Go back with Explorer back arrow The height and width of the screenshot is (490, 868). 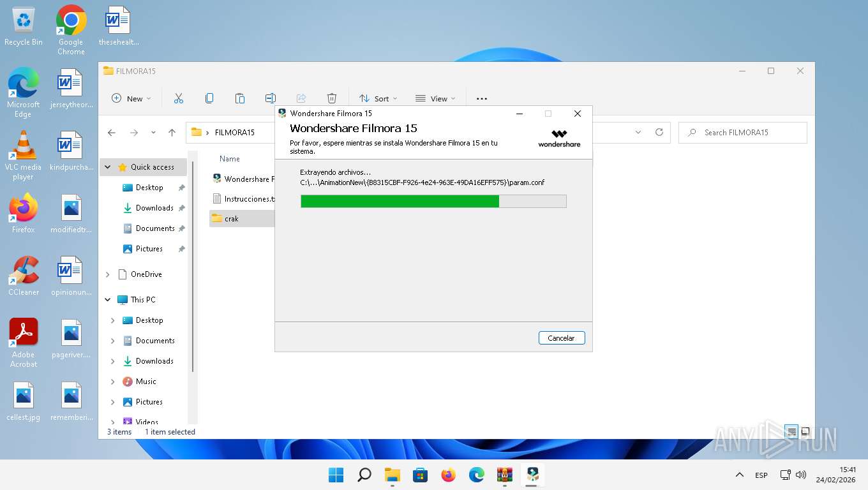(112, 133)
